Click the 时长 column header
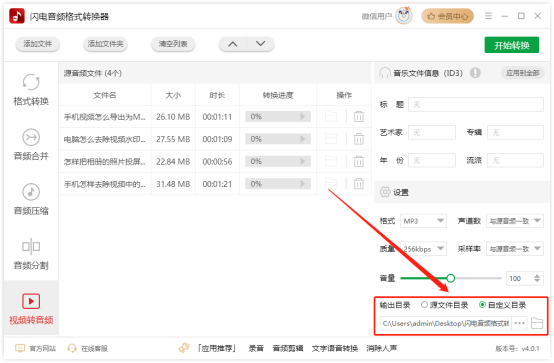The height and width of the screenshot is (363, 554). coord(217,95)
